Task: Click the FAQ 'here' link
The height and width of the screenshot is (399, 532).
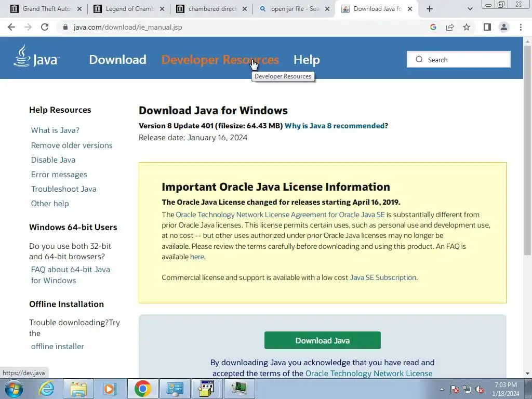Action: pyautogui.click(x=197, y=257)
